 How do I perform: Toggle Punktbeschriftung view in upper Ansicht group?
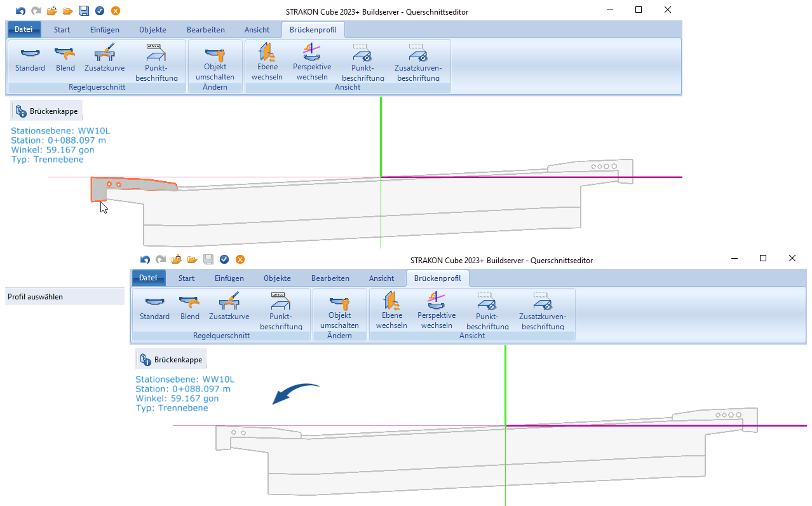point(363,62)
